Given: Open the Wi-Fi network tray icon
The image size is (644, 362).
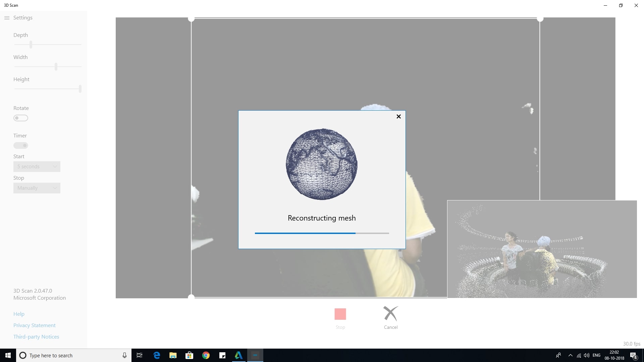Looking at the screenshot, I should point(579,355).
